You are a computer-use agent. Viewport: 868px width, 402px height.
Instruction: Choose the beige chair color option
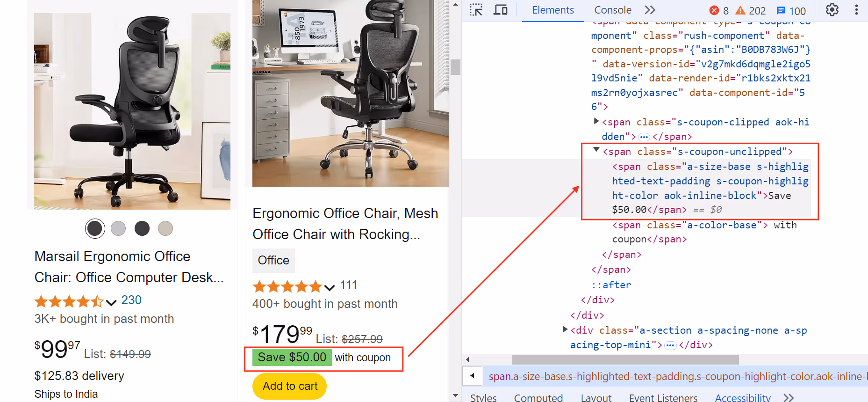click(165, 228)
